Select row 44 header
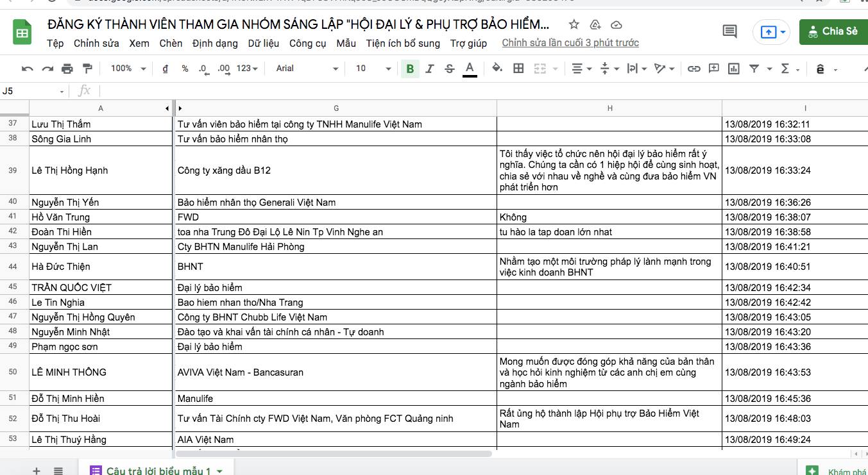 (x=13, y=267)
